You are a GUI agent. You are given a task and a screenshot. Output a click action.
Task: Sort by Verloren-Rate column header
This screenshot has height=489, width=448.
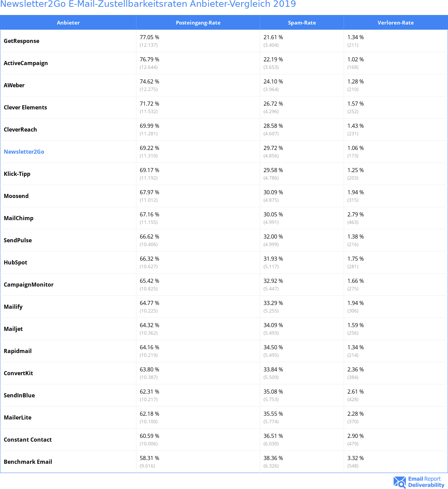click(396, 22)
